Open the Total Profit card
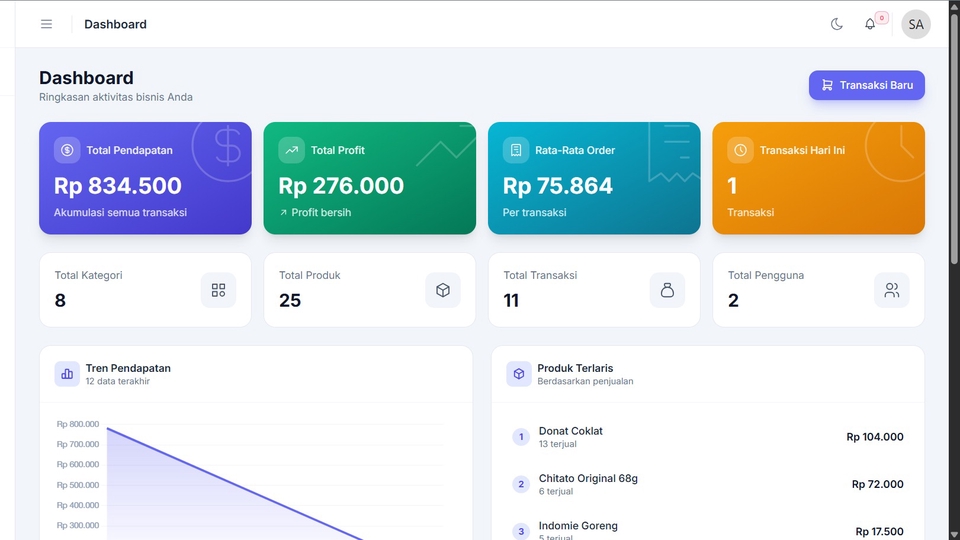Screen dimensions: 960x540 pyautogui.click(x=370, y=178)
